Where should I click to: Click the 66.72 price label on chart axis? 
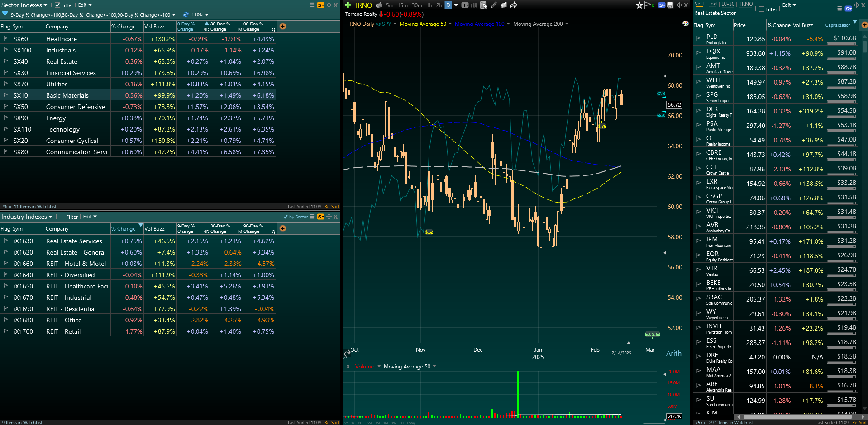pyautogui.click(x=674, y=104)
